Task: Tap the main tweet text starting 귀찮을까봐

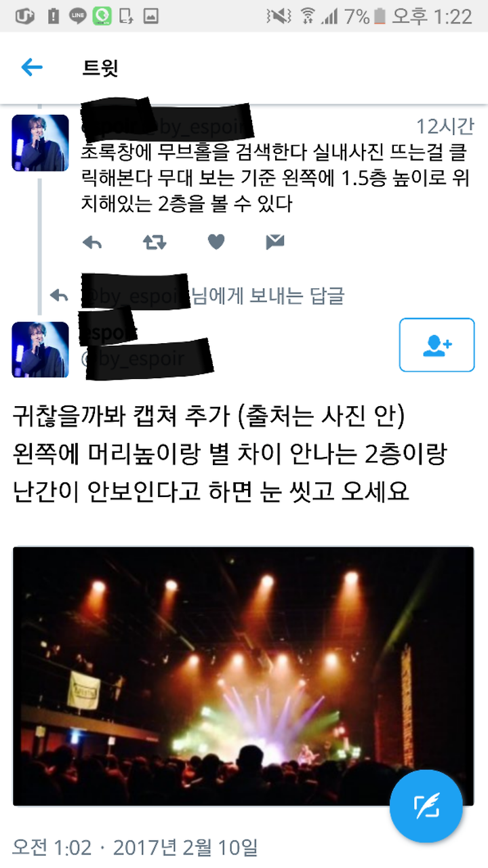Action: 230,454
